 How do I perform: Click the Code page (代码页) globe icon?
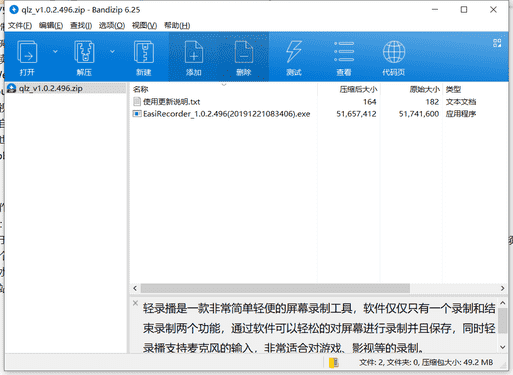coord(394,52)
